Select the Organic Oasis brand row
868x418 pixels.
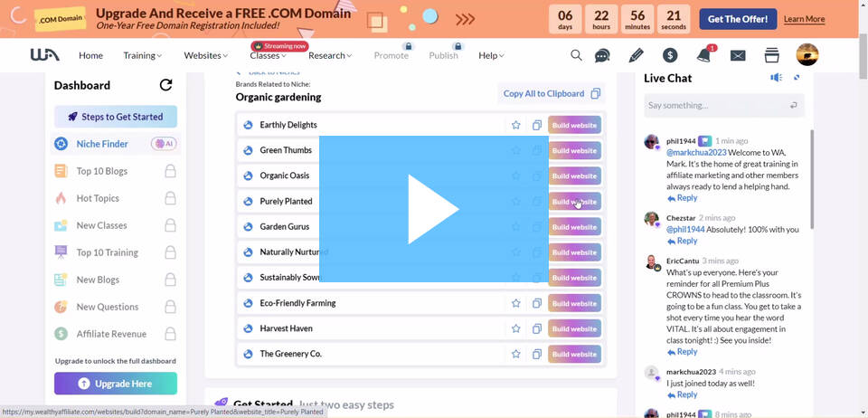click(420, 176)
